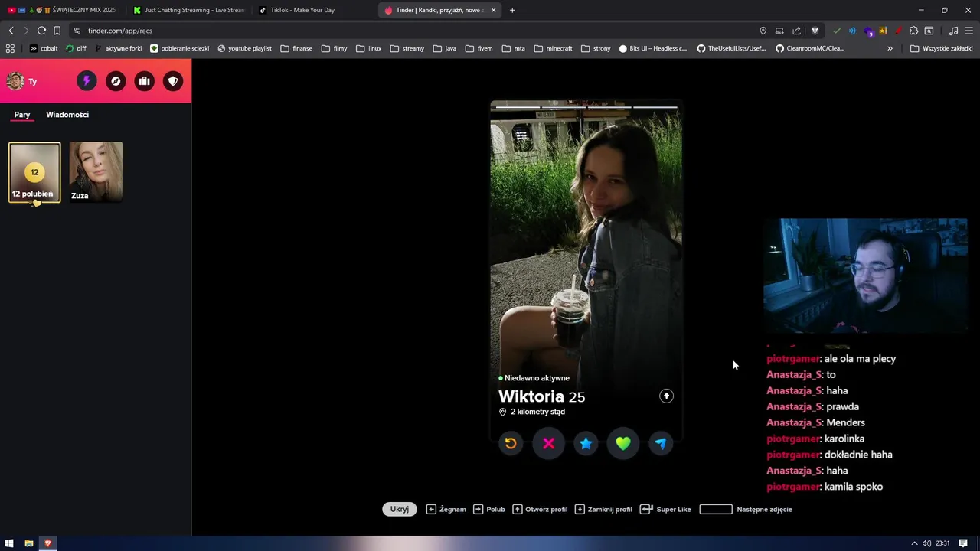The width and height of the screenshot is (980, 551).
Task: Click the Następne zdjęcie spacebar hint
Action: (746, 509)
